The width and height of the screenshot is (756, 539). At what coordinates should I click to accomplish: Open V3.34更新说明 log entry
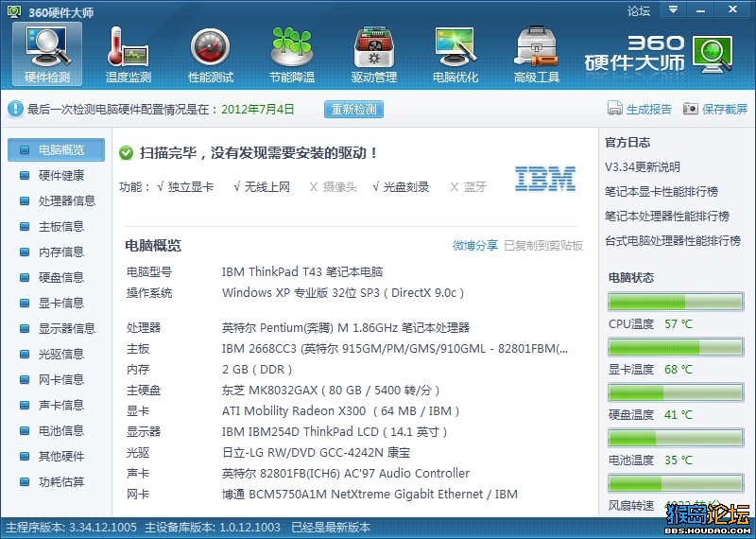[643, 167]
